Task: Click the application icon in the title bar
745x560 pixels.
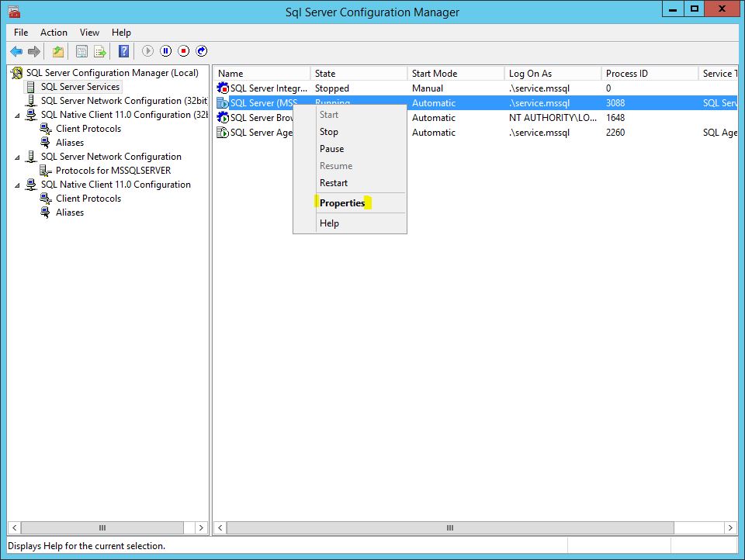Action: tap(14, 12)
